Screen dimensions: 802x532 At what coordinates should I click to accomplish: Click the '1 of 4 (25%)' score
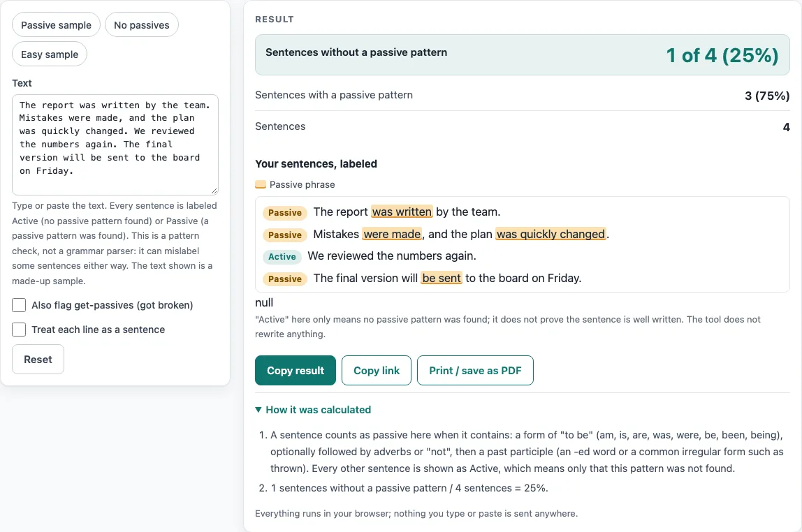[x=722, y=55]
